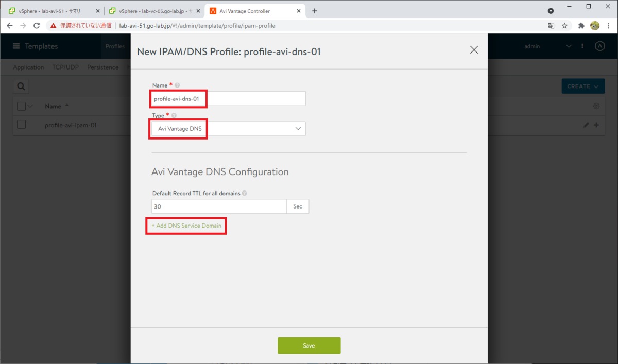Close the vSphere lab-avi-51 tab
Screen dimensions: 618x364
point(97,11)
